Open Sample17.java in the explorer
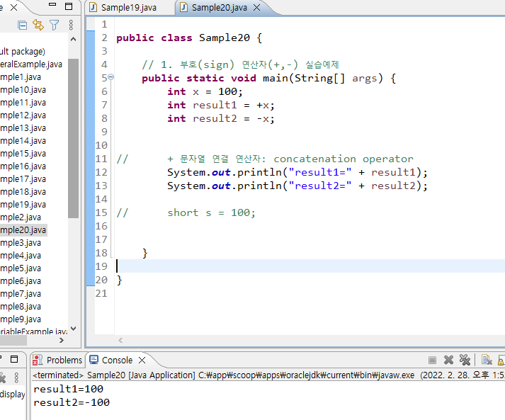505x420 pixels. [23, 179]
